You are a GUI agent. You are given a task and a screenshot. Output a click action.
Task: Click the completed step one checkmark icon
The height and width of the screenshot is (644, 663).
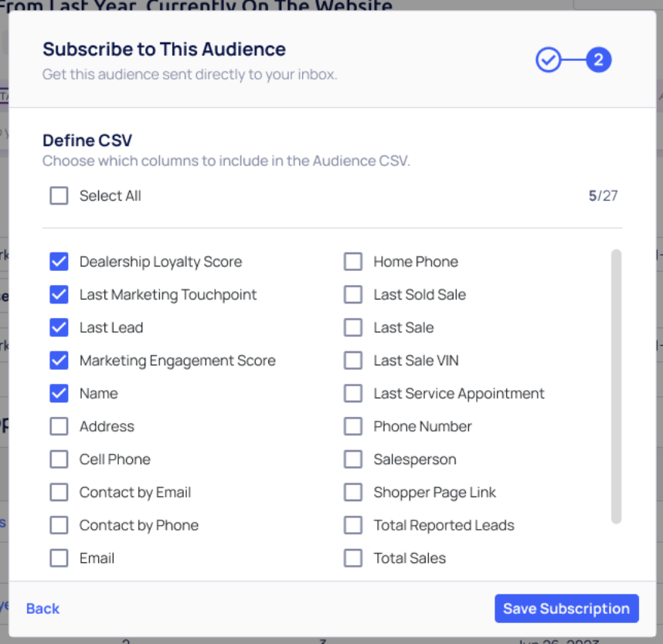[x=548, y=60]
